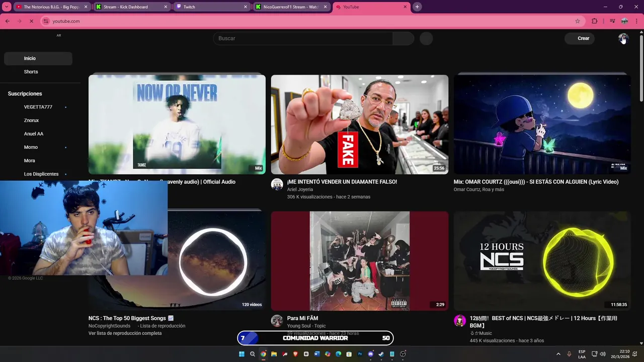Open Steam from the taskbar
The height and width of the screenshot is (362, 644).
[381, 354]
